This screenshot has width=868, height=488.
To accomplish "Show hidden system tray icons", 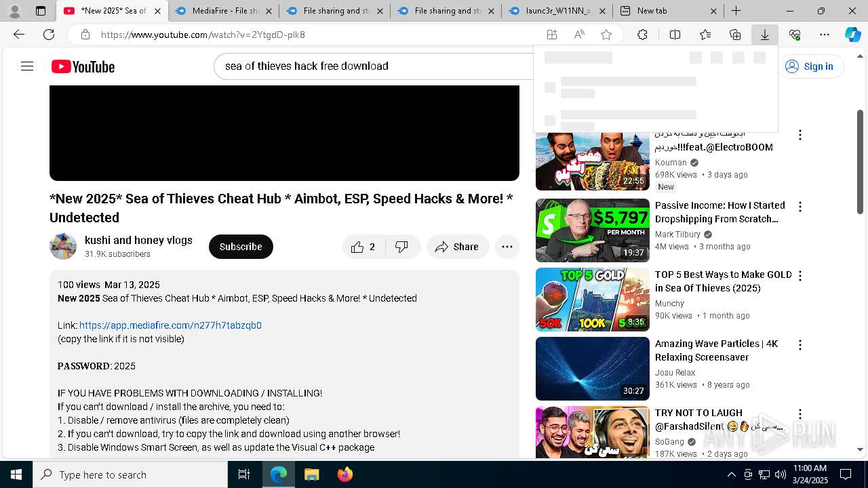I will coord(731,474).
